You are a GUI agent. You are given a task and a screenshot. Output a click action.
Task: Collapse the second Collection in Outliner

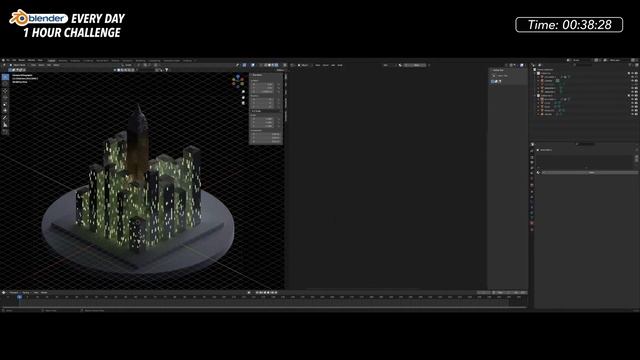535,95
